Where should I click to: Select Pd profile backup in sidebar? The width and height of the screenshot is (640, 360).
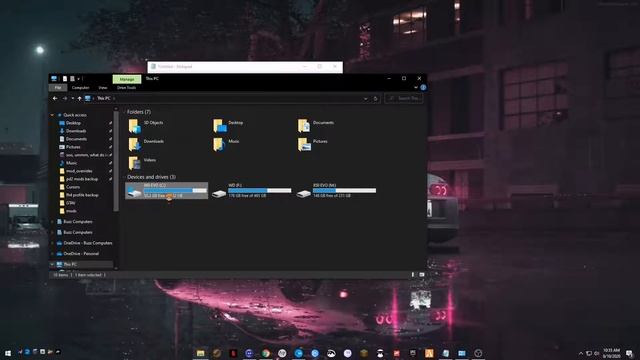(x=79, y=195)
